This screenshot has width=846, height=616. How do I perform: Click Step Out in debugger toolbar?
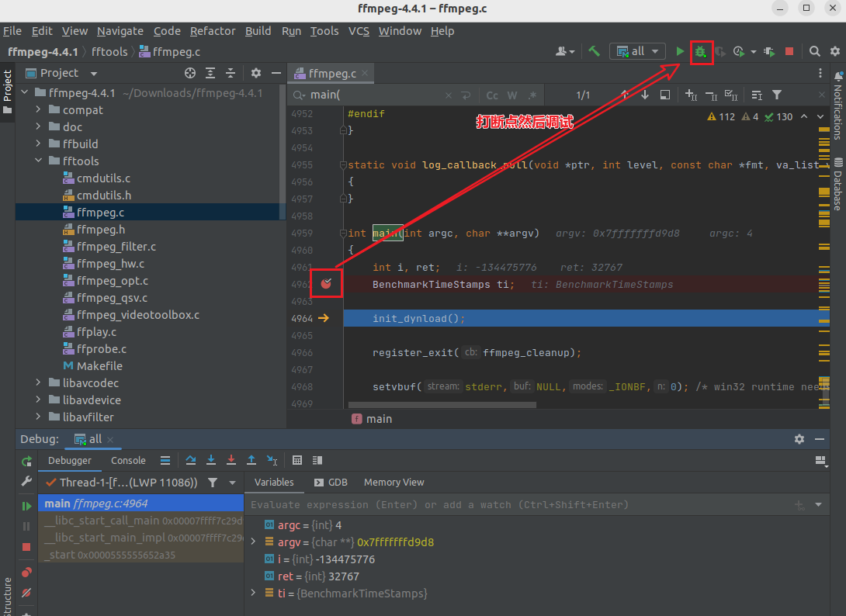pos(251,460)
